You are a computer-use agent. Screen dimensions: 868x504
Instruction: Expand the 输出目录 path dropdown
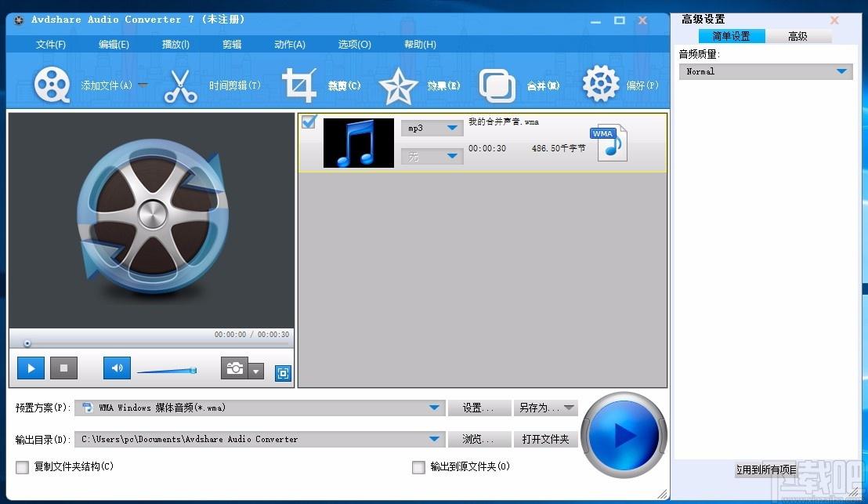coord(434,439)
